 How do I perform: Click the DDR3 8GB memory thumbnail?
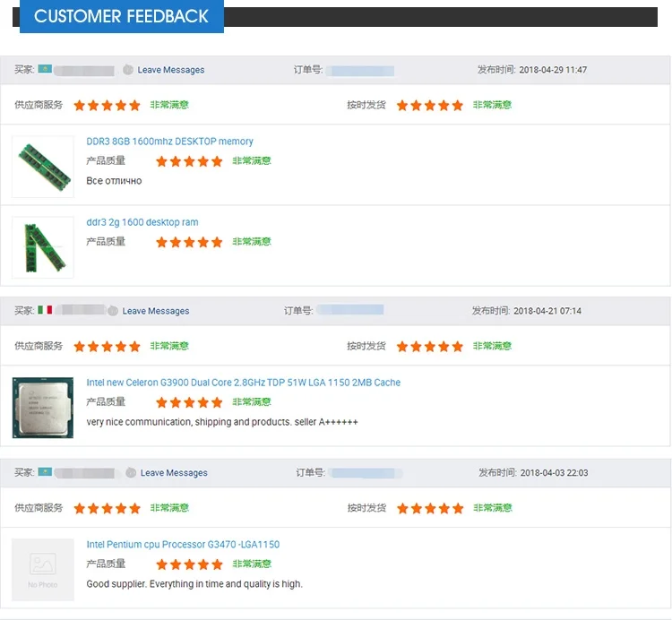[43, 167]
